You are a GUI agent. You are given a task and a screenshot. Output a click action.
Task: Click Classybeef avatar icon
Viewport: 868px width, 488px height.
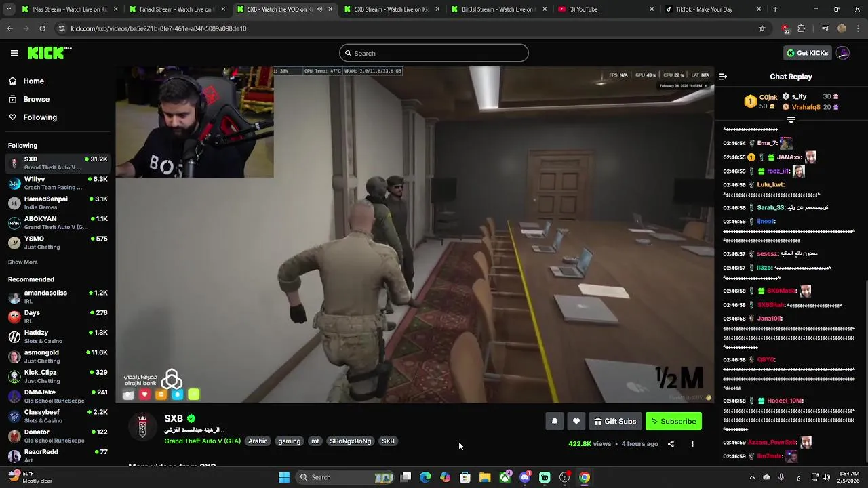[x=14, y=416]
